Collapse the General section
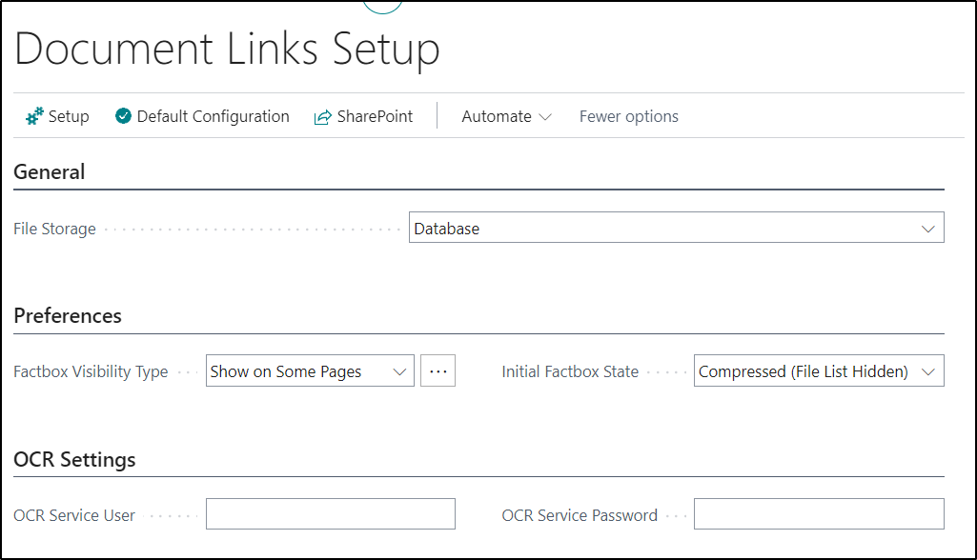977x560 pixels. pos(50,172)
